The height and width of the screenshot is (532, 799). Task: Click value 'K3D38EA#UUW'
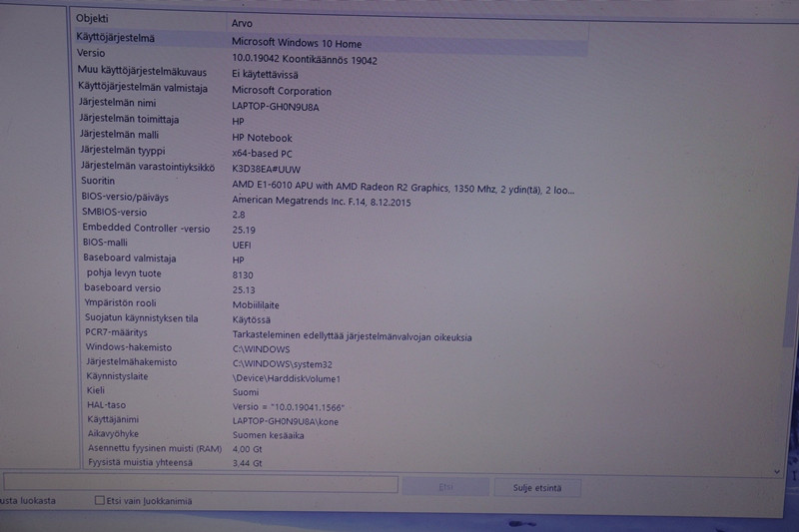266,169
